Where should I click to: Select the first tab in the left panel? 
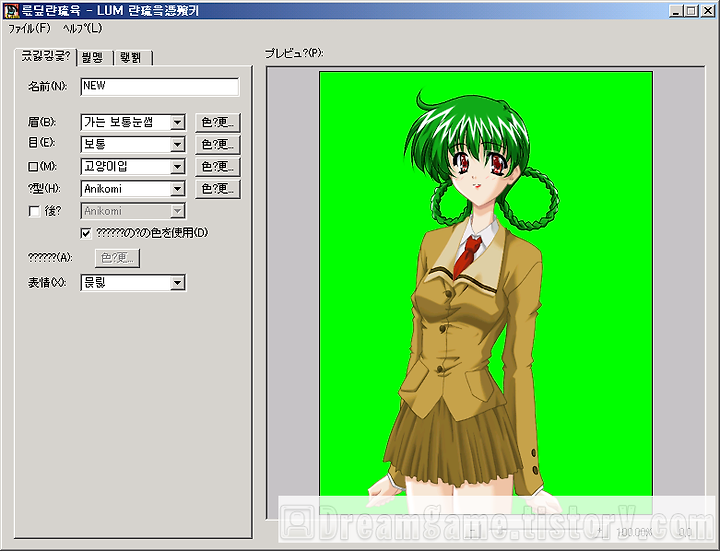click(x=45, y=57)
